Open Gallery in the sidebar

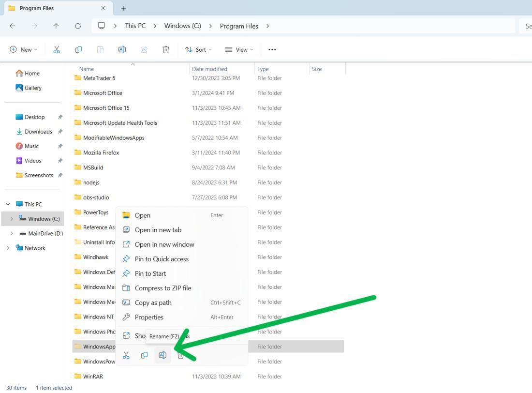click(x=29, y=88)
